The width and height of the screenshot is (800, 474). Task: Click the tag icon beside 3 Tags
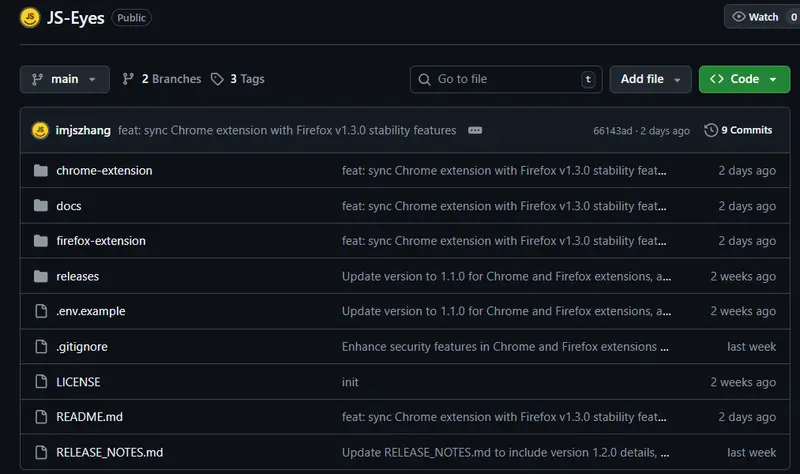tap(217, 79)
